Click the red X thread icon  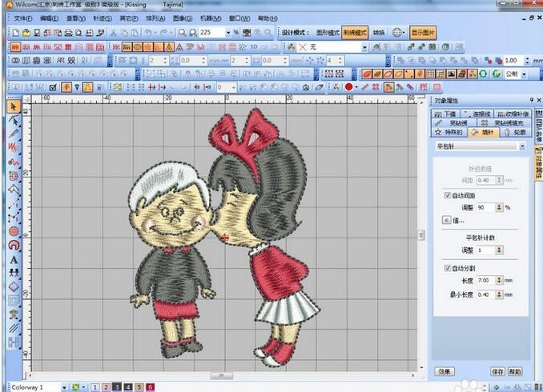[302, 46]
